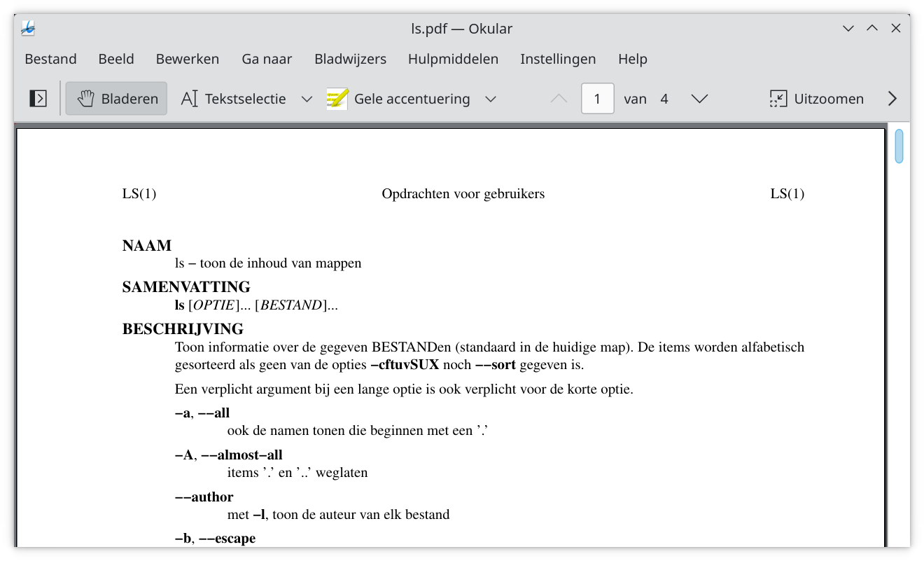Screen dimensions: 924x561
Task: Open the Bewerken menu
Action: point(188,59)
